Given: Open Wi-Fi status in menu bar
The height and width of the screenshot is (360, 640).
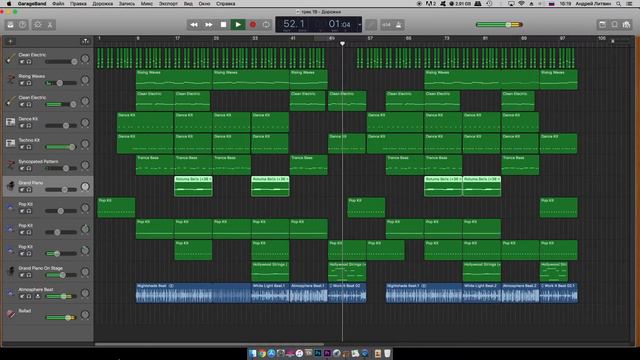Looking at the screenshot, I should [x=521, y=4].
